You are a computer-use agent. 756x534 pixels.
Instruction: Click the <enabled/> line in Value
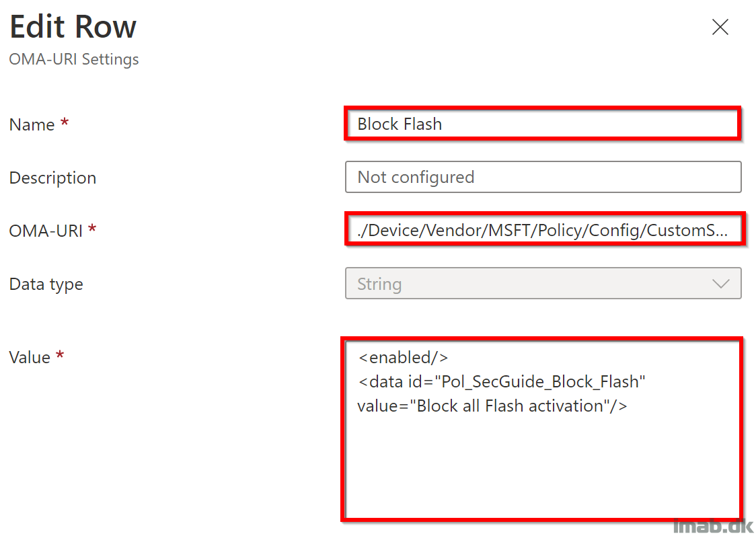click(x=403, y=357)
